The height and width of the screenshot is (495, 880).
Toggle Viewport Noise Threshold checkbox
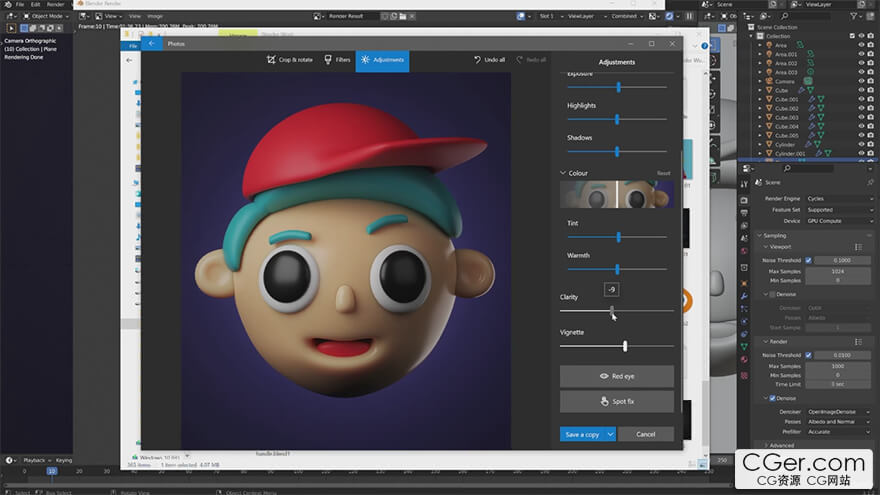pyautogui.click(x=808, y=260)
